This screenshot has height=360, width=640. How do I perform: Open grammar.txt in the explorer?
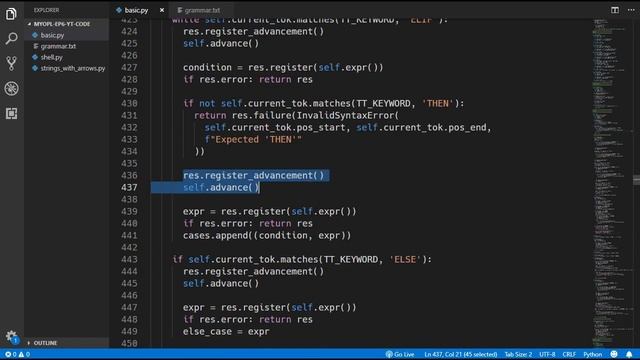pos(58,47)
